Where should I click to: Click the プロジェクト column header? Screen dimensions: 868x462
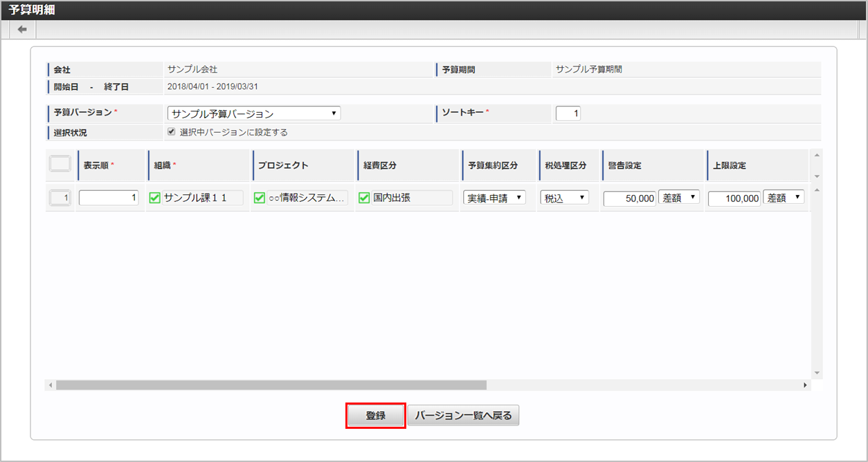tap(303, 166)
